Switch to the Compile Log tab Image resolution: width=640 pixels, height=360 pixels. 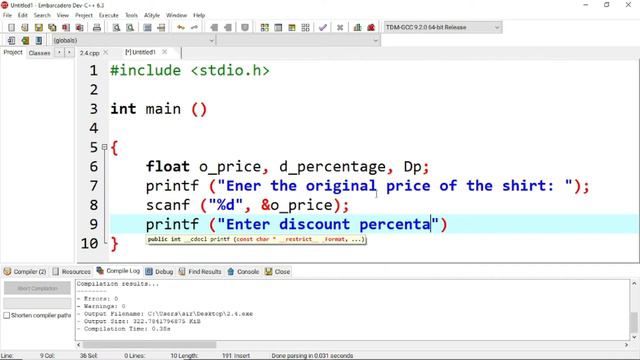[x=118, y=271]
